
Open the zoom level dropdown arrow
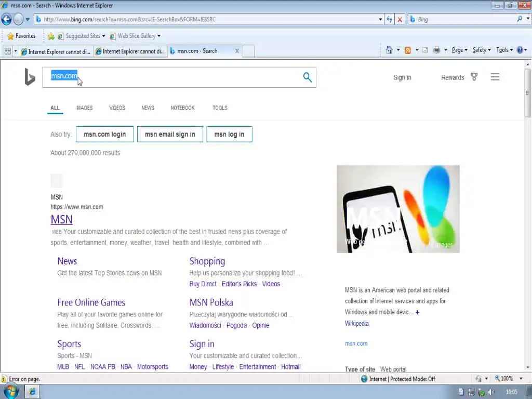(x=521, y=379)
